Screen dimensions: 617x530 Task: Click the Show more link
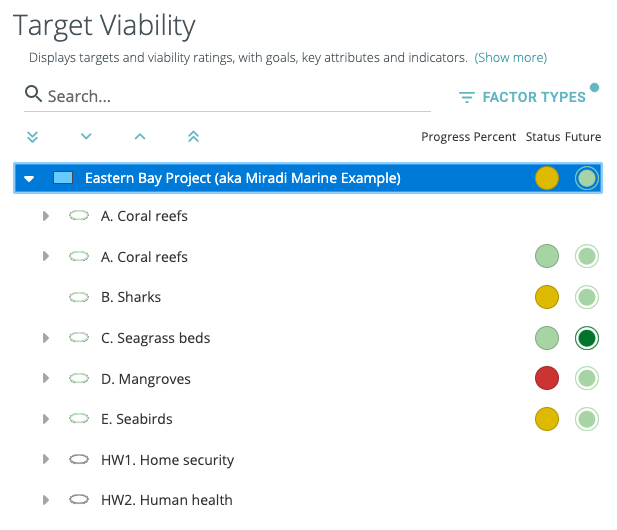click(510, 58)
